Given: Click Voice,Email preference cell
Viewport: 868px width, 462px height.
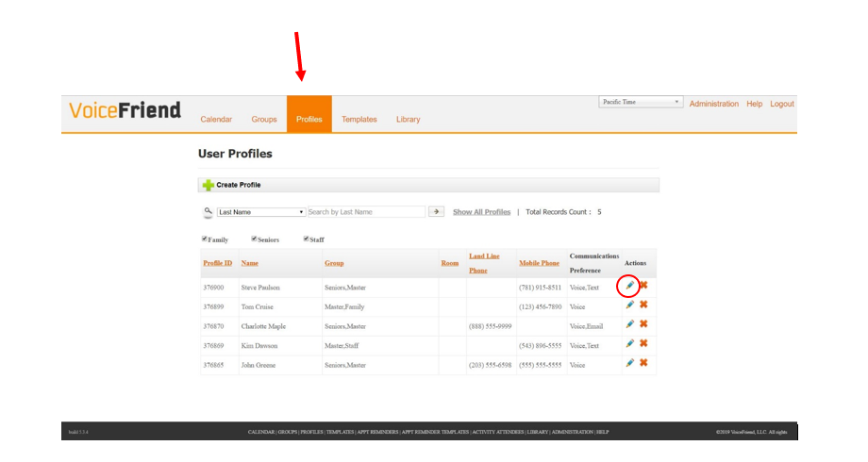Looking at the screenshot, I should pos(586,326).
